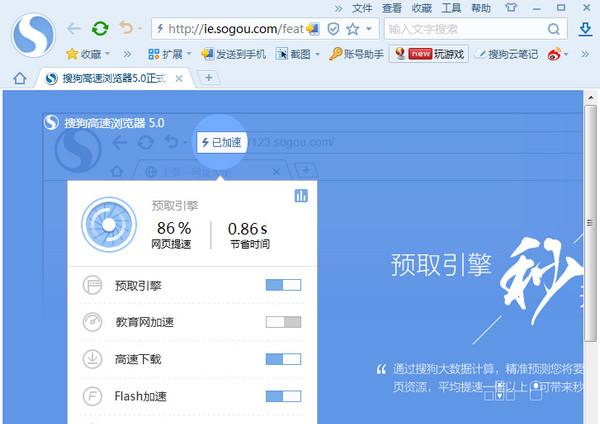Image resolution: width=600 pixels, height=424 pixels.
Task: Toggle the Flash加速 switch
Action: pyautogui.click(x=283, y=396)
